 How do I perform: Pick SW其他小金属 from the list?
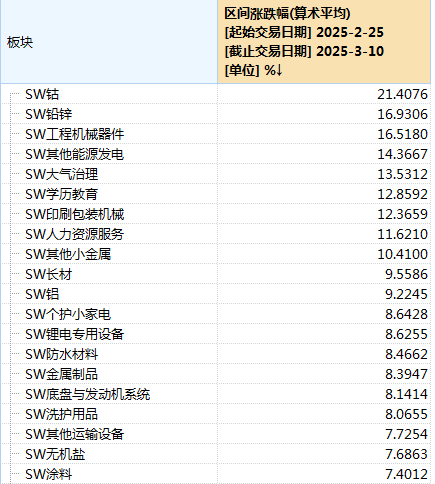point(68,254)
